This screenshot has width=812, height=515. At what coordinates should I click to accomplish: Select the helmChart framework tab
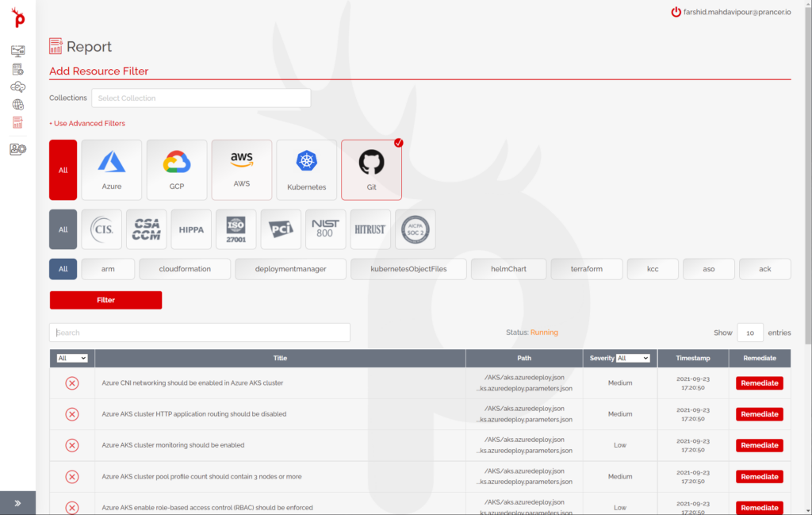click(x=508, y=268)
